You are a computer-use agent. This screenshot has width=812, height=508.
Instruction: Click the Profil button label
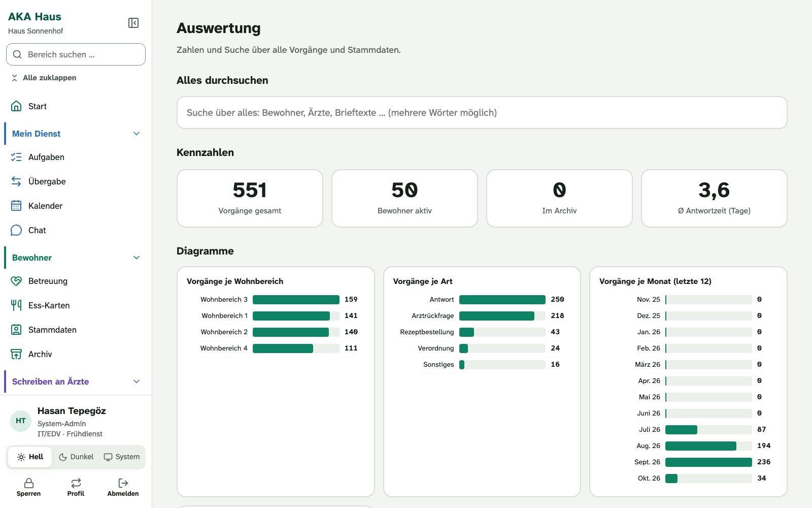tap(76, 493)
